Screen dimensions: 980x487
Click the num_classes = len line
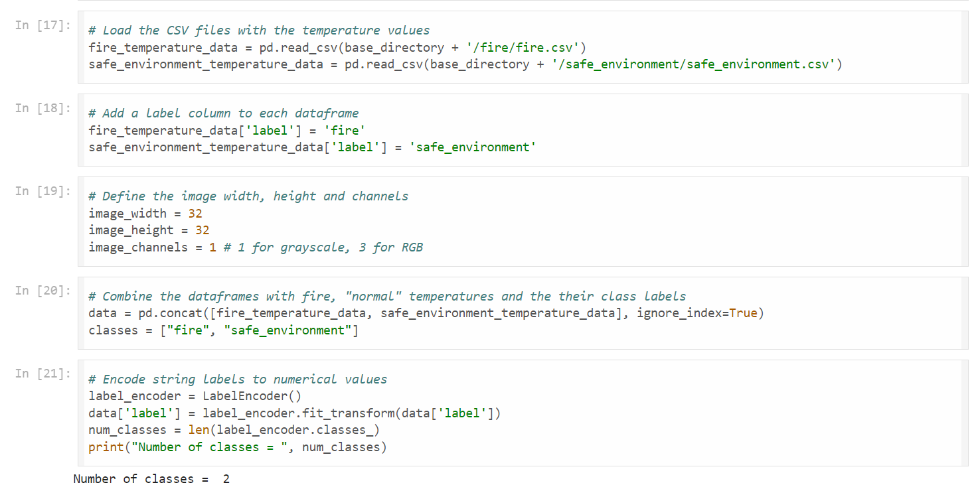coord(234,430)
